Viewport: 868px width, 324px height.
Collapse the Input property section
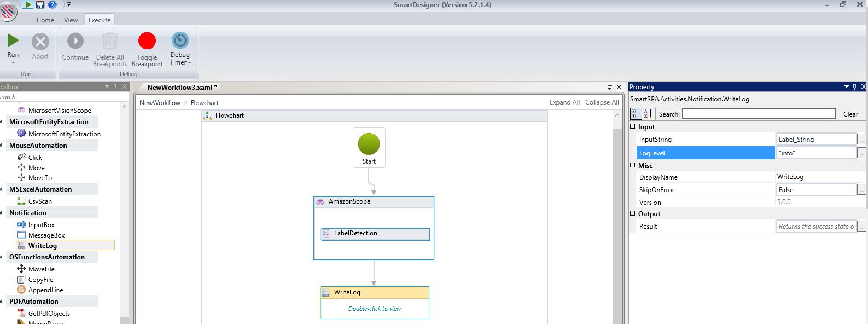[x=633, y=126]
